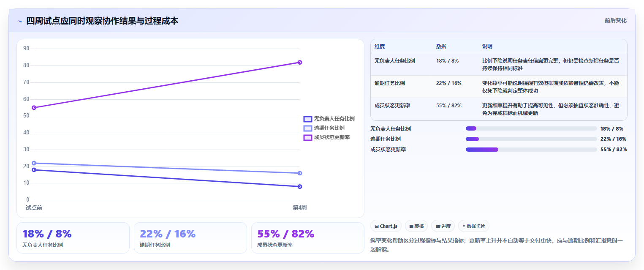Click the 成员状态更新率 progress bar
The width and height of the screenshot is (644, 270).
click(531, 149)
